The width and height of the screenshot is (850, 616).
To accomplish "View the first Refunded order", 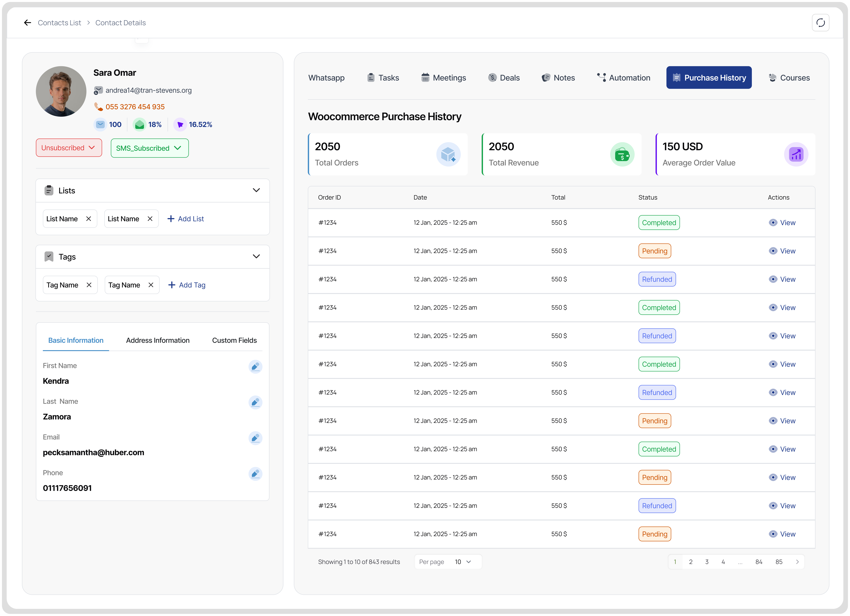I will [x=782, y=279].
